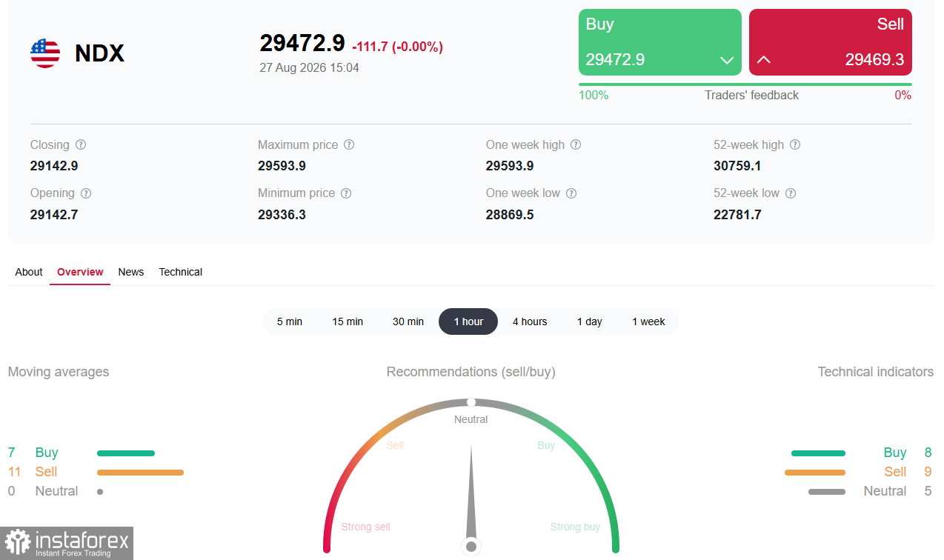Click the 0% sell feedback figure
944x560 pixels.
click(x=903, y=95)
